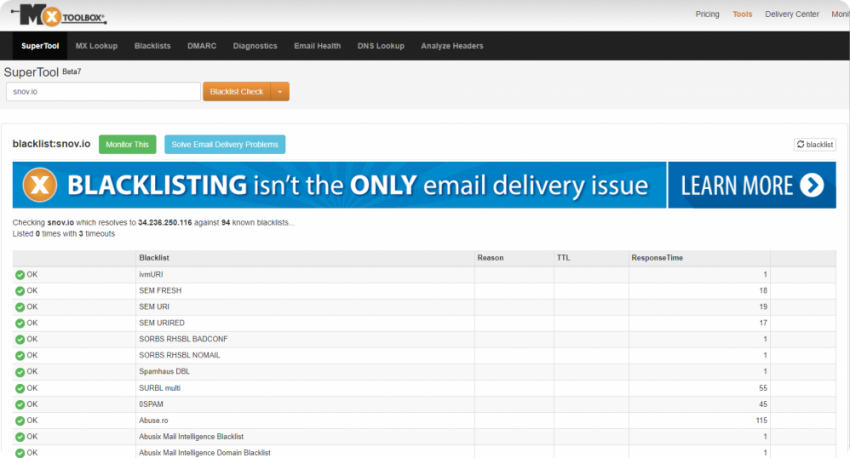The width and height of the screenshot is (850, 458).
Task: Click the ResponseTime column header
Action: (657, 258)
